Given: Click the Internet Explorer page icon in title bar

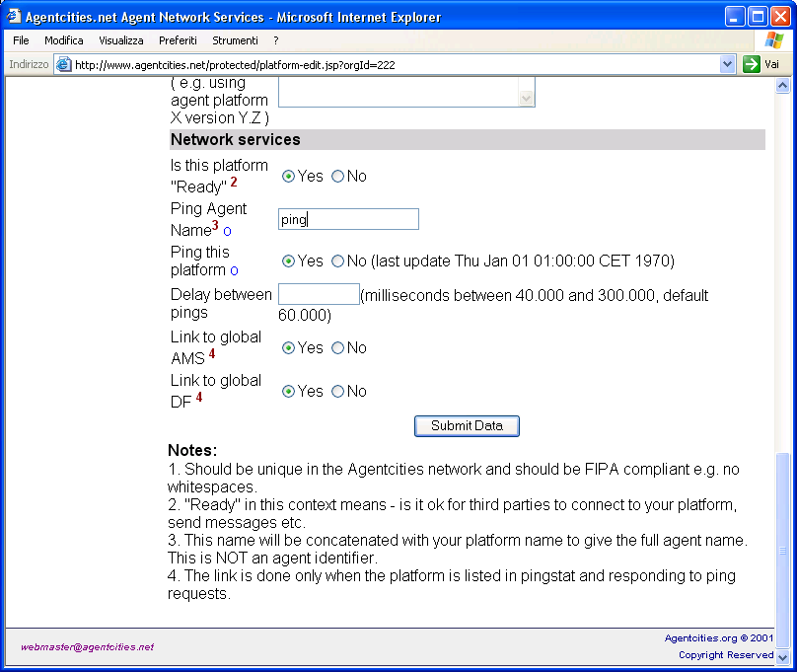Looking at the screenshot, I should pyautogui.click(x=14, y=17).
